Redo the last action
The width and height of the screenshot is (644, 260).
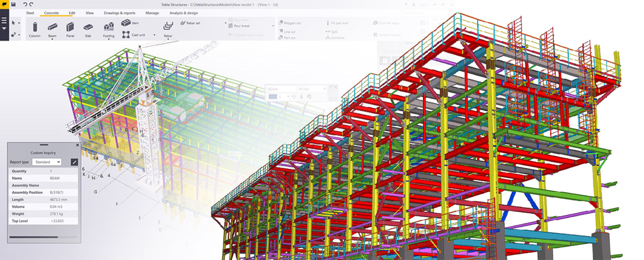(x=32, y=4)
